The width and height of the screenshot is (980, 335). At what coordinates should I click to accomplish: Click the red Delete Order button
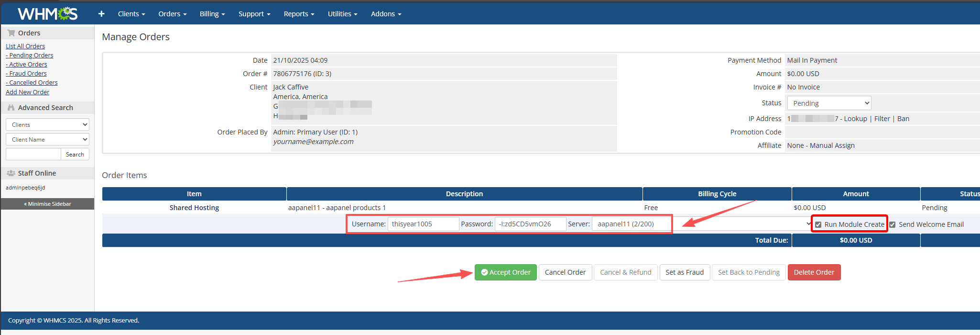click(x=814, y=272)
